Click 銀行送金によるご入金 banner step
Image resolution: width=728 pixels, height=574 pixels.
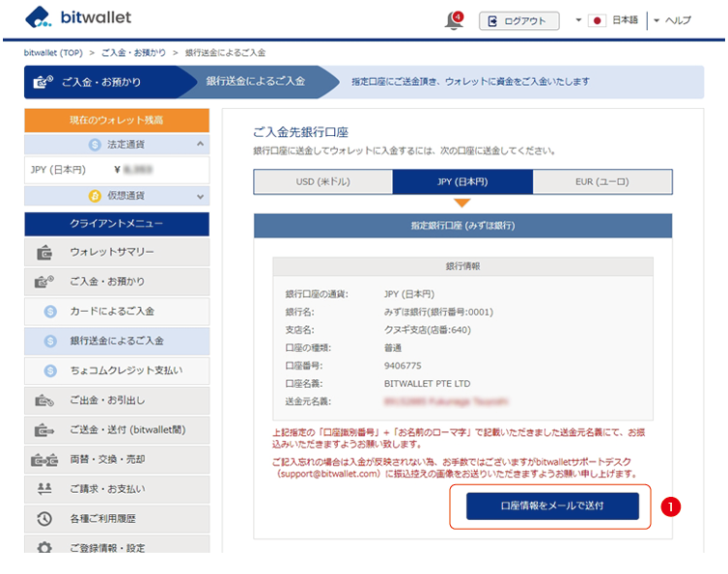point(256,82)
